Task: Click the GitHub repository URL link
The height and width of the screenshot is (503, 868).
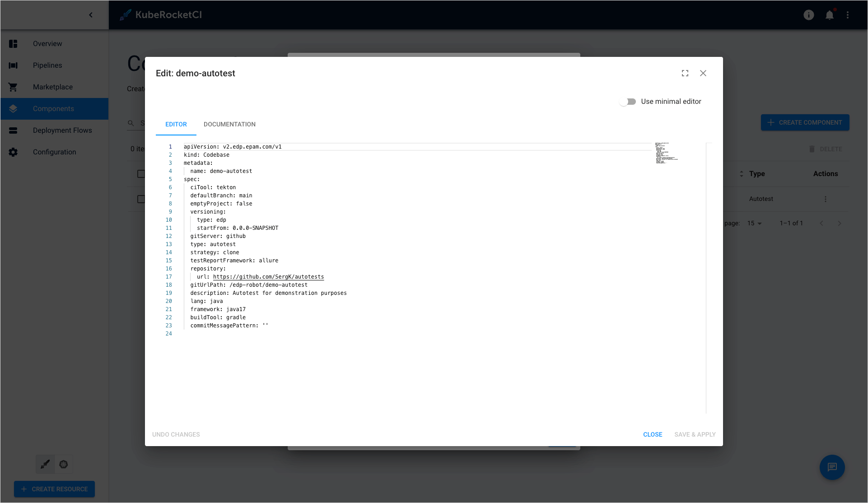Action: tap(269, 276)
